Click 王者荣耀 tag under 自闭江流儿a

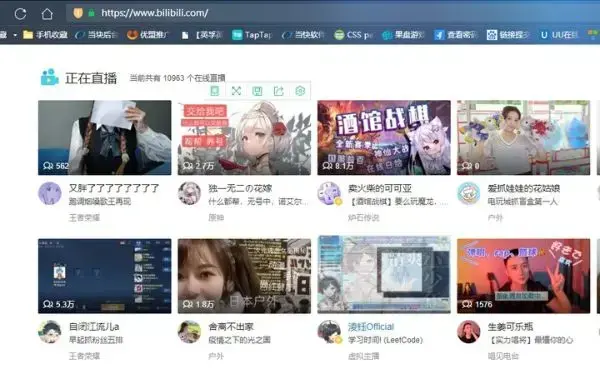click(84, 356)
